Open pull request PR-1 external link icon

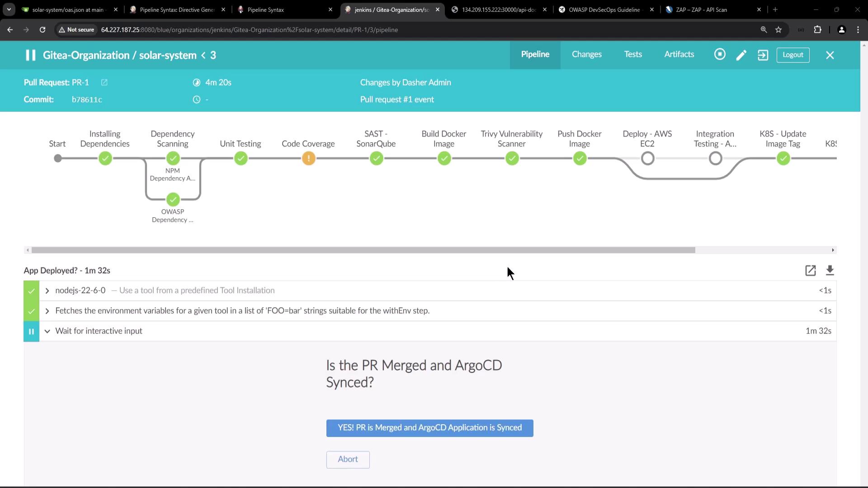pyautogui.click(x=104, y=82)
